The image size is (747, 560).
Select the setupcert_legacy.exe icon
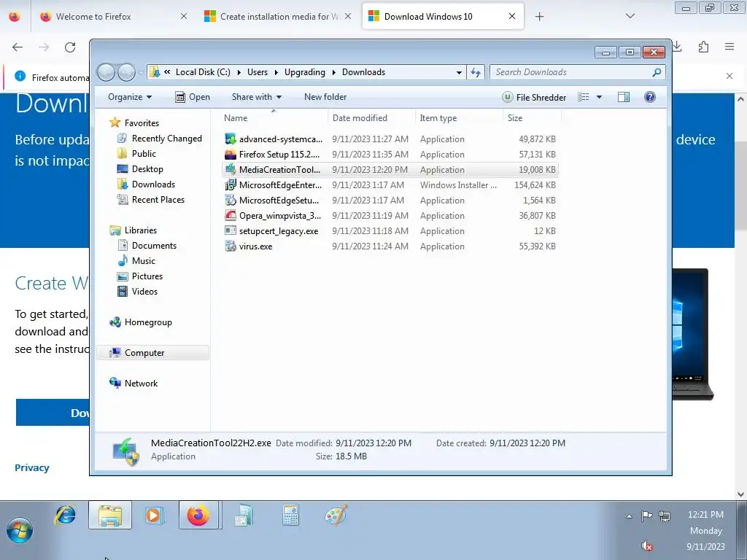coord(231,231)
